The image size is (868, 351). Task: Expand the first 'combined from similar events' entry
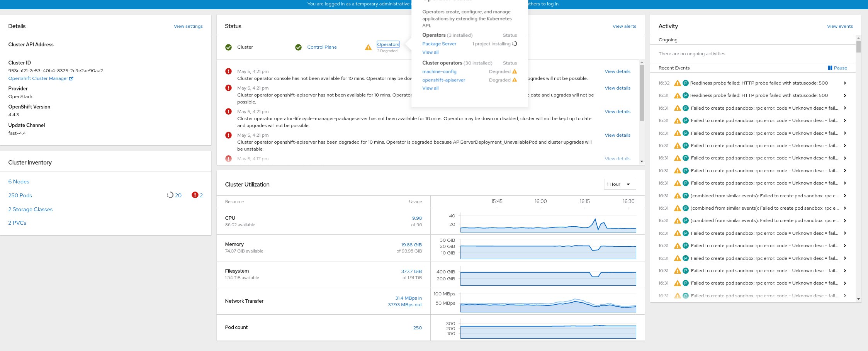tap(845, 196)
